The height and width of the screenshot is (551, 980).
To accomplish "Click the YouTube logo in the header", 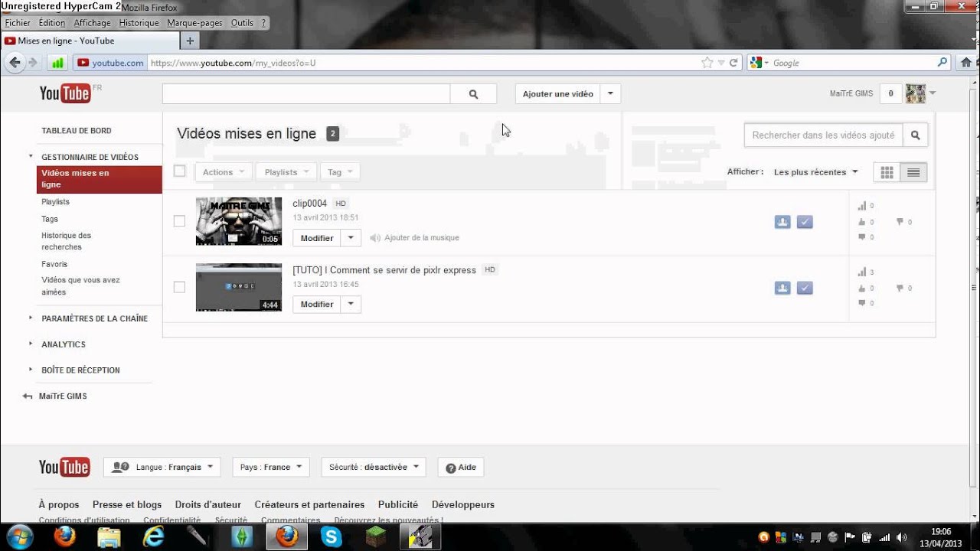I will pyautogui.click(x=65, y=93).
